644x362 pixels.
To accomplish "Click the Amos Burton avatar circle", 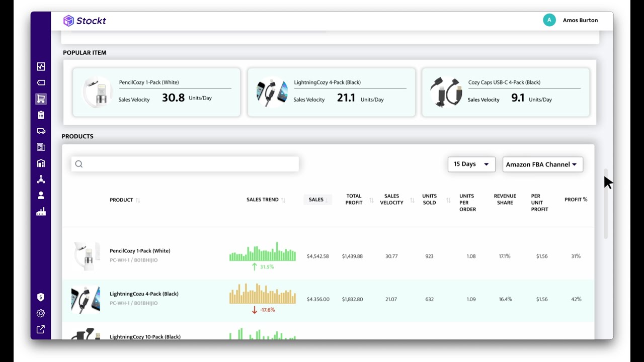I will coord(549,20).
